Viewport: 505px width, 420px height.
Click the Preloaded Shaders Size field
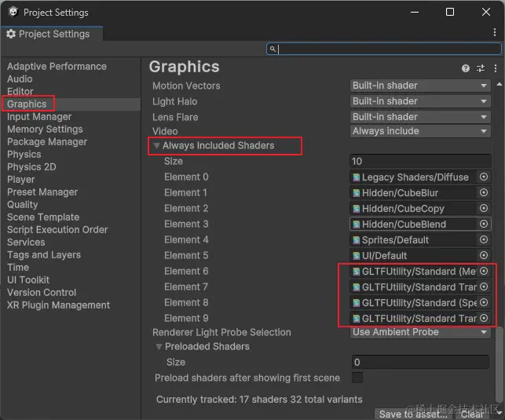[x=420, y=362]
